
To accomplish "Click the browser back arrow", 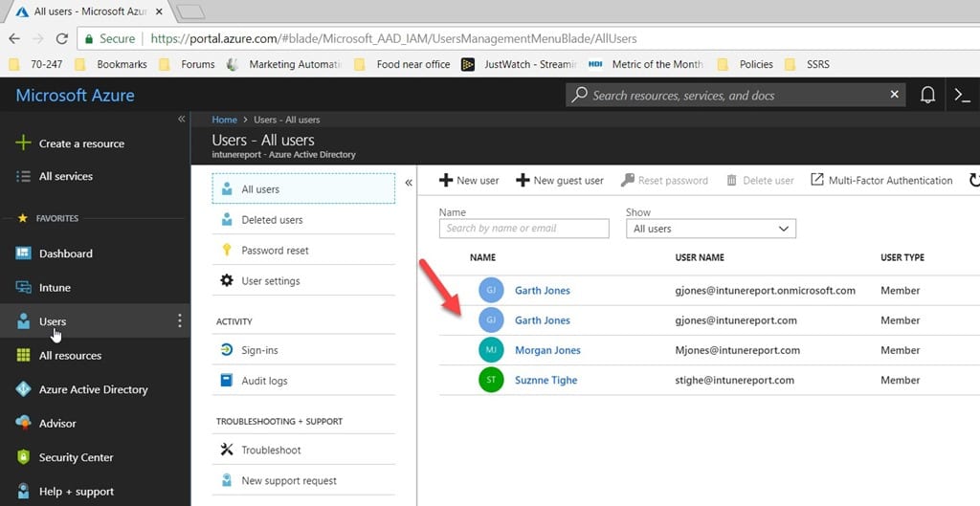I will tap(14, 38).
